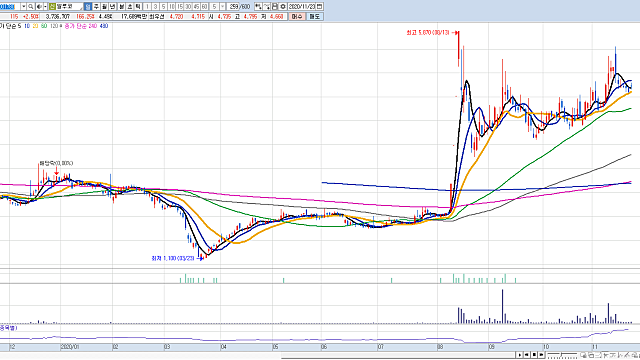Screen dimensions: 640x360
Task: Switch to weekly (주) chart period
Action: coord(96,7)
